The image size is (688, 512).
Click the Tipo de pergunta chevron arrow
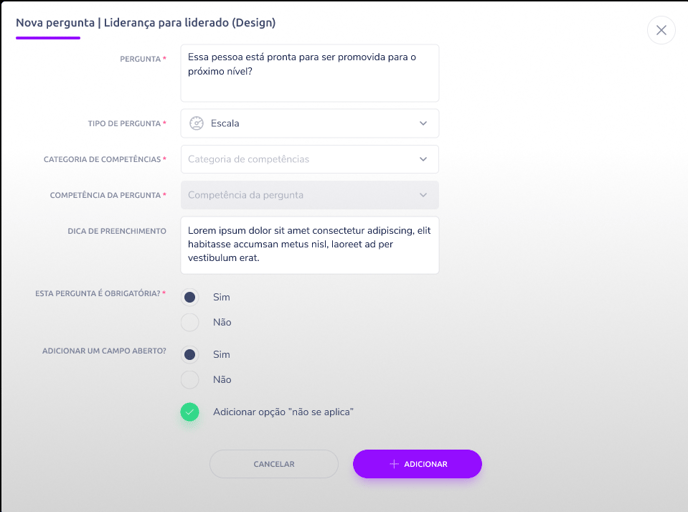point(423,123)
